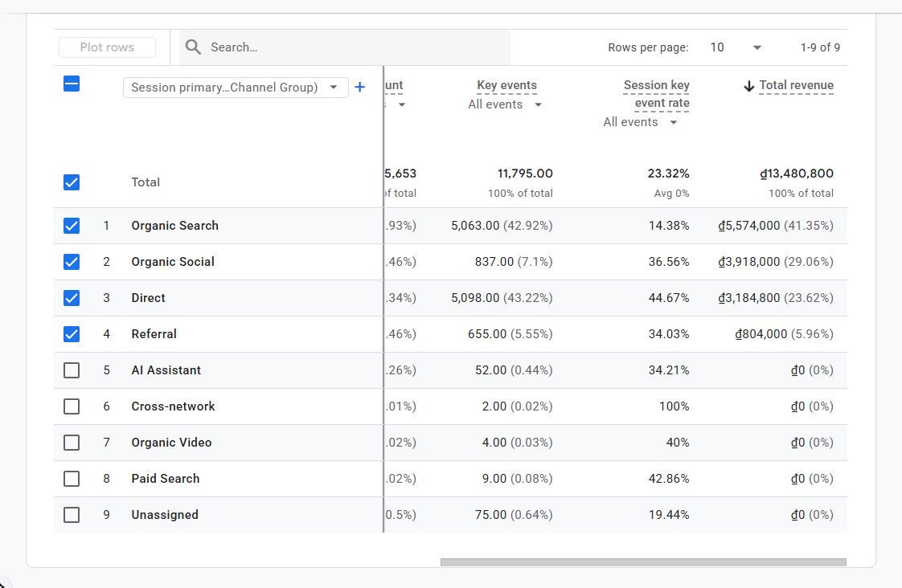Select the Referral row label

click(154, 334)
